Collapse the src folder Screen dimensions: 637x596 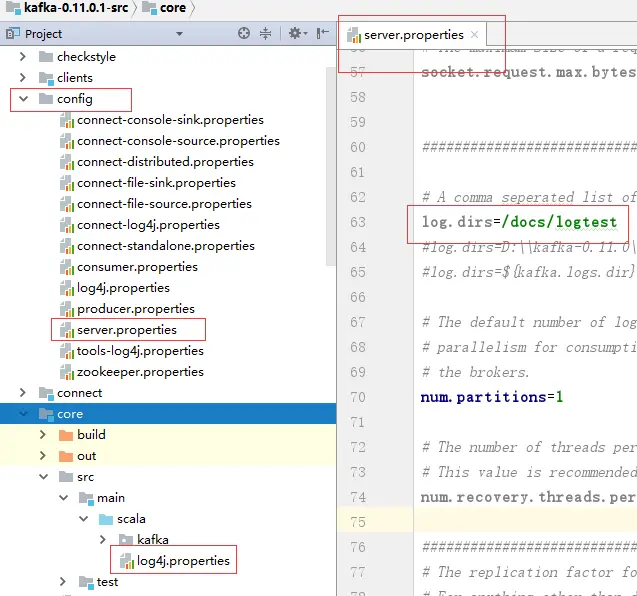pyautogui.click(x=43, y=477)
